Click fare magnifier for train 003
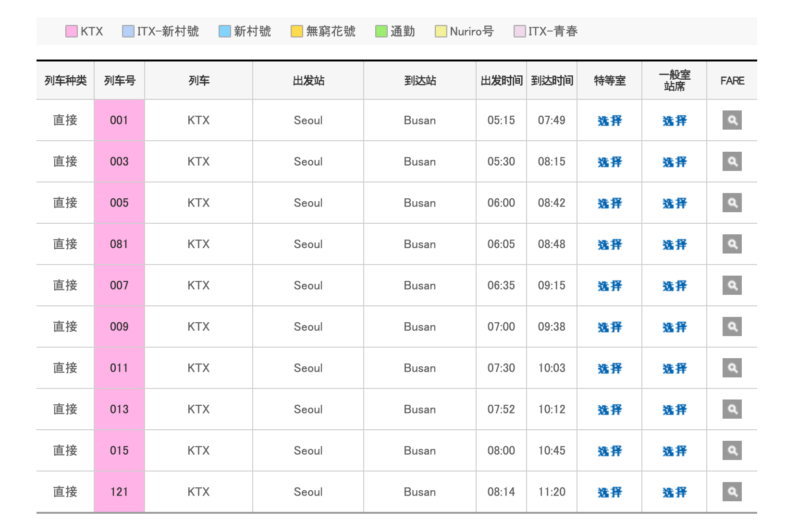 (x=732, y=161)
